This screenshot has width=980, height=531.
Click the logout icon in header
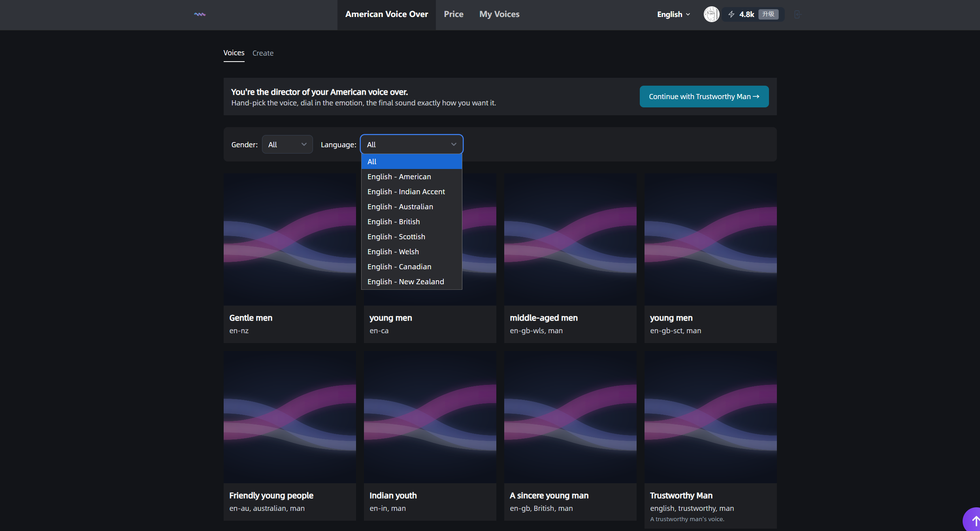797,15
